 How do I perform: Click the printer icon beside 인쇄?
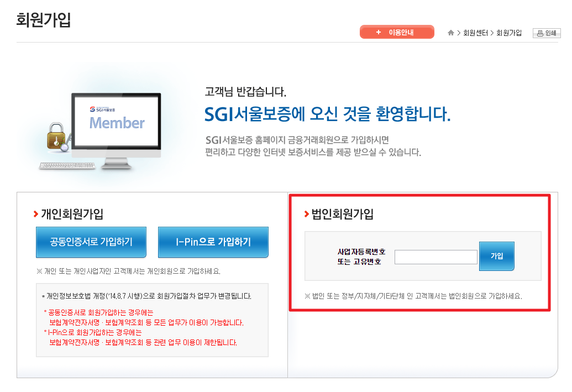pyautogui.click(x=540, y=33)
